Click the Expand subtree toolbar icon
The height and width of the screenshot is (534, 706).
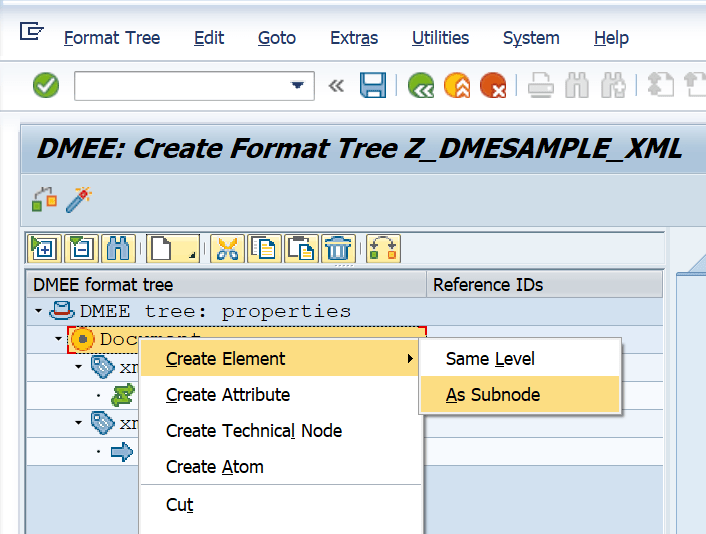pyautogui.click(x=44, y=248)
